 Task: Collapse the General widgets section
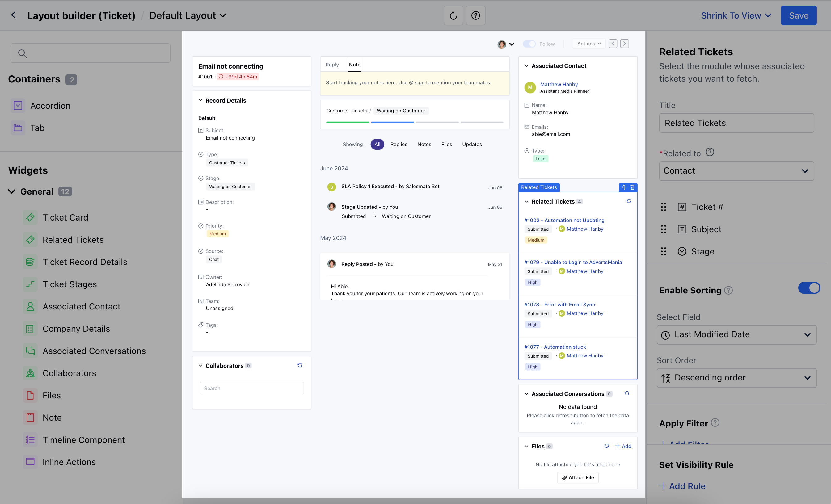[x=12, y=191]
